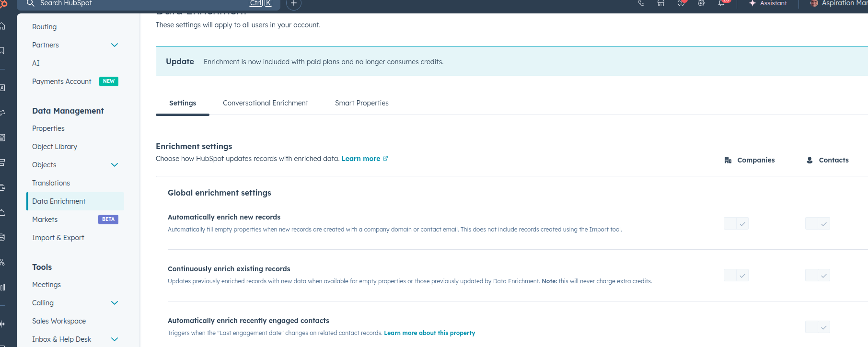Click the Calling sidebar label

pos(43,303)
